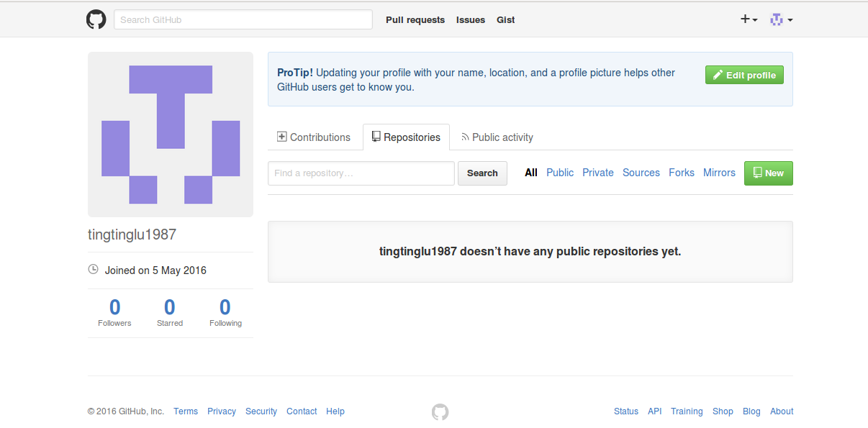
Task: Click the large purple profile identicon
Action: coord(171,135)
